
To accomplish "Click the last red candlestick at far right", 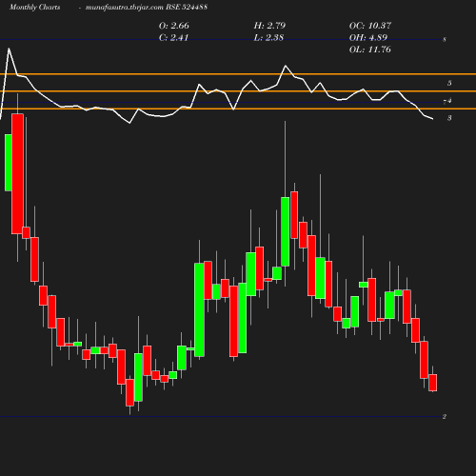I will click(x=433, y=383).
